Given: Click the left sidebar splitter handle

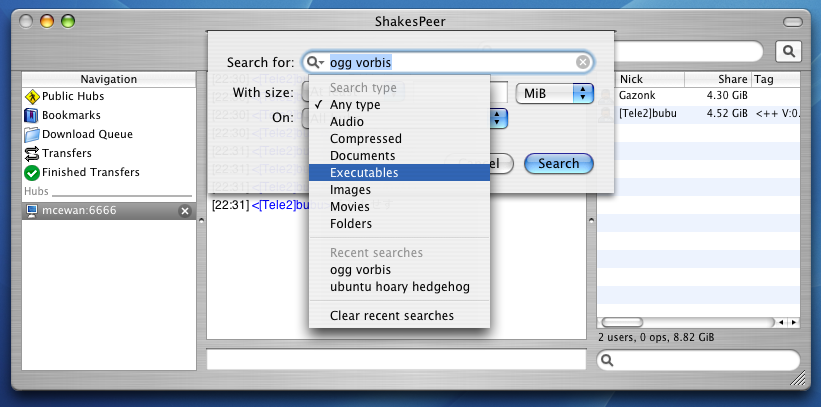Looking at the screenshot, I should (x=202, y=221).
